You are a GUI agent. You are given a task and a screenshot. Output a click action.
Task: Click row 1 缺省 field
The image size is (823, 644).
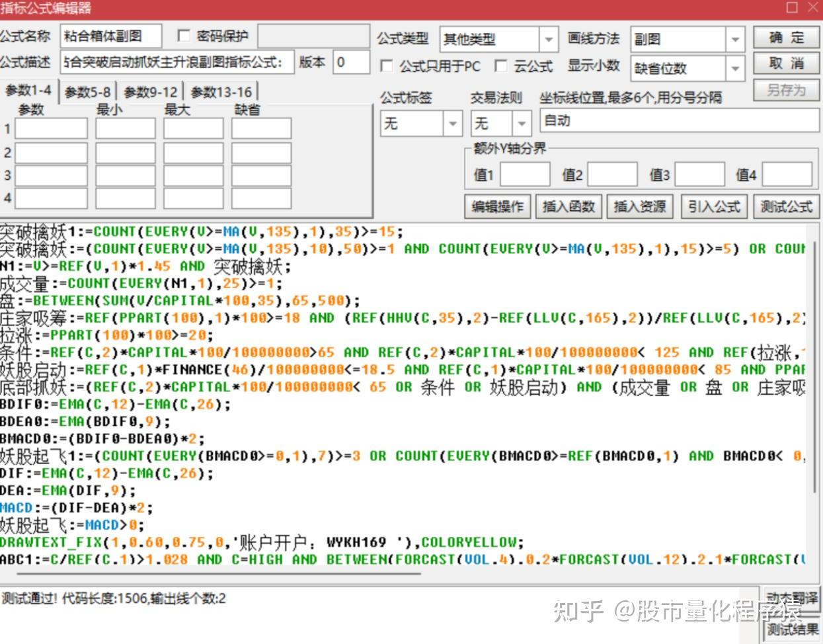click(262, 129)
